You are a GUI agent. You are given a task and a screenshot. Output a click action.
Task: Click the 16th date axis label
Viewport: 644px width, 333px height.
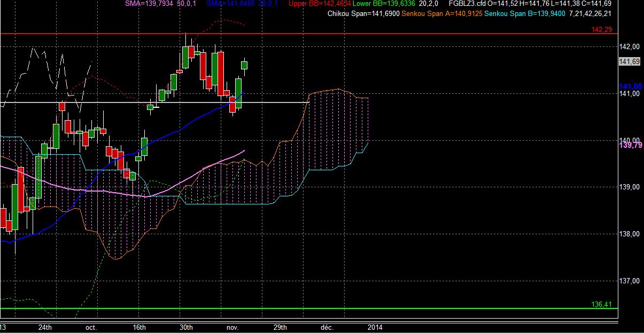click(x=138, y=327)
